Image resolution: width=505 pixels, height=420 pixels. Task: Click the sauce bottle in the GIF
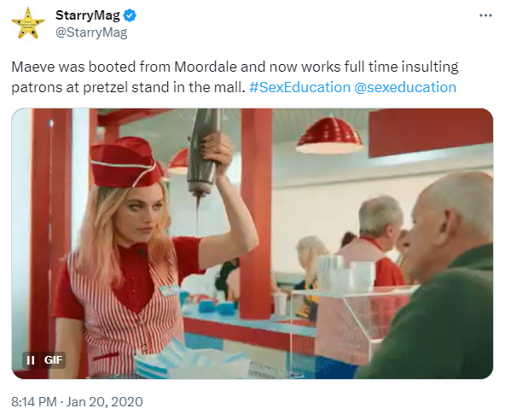click(204, 153)
